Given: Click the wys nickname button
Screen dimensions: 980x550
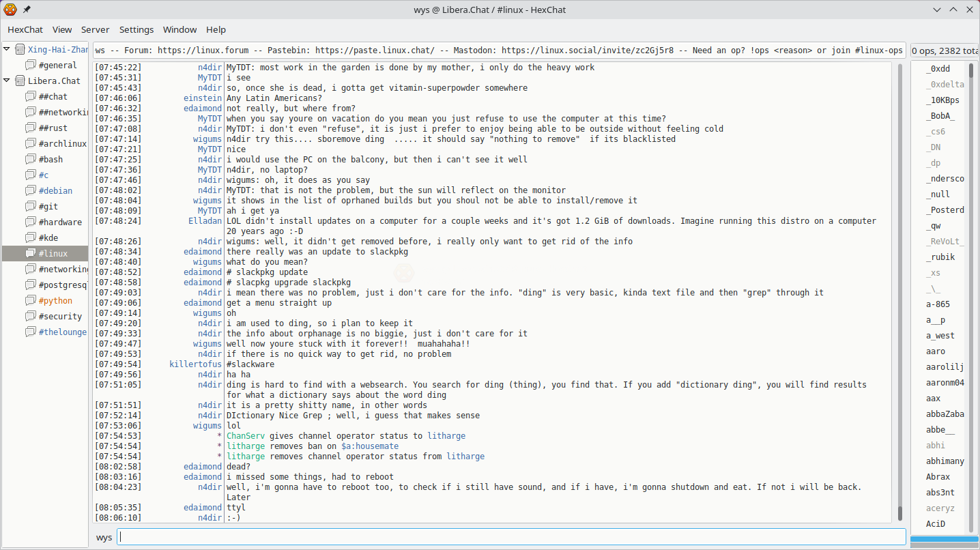Looking at the screenshot, I should (x=104, y=537).
